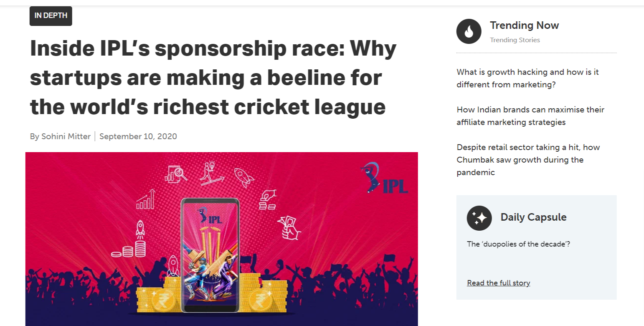Viewport: 644px width, 326px height.
Task: Click Read the full story link
Action: coord(498,283)
